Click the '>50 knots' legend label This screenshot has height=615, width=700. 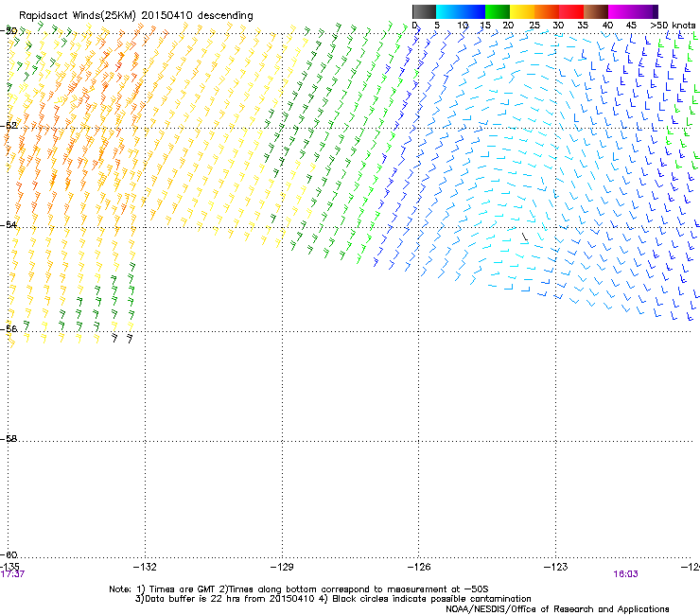tap(673, 26)
